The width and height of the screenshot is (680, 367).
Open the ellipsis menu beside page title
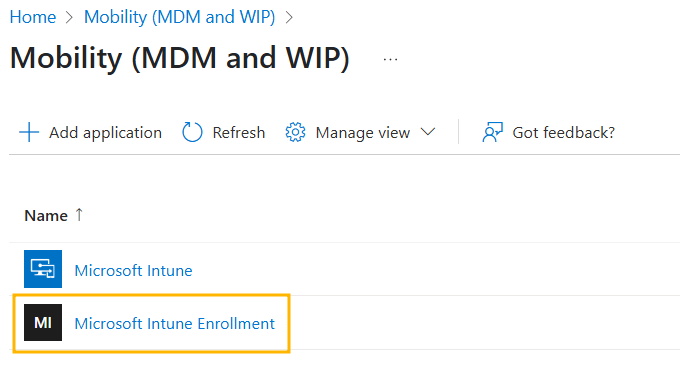[390, 59]
